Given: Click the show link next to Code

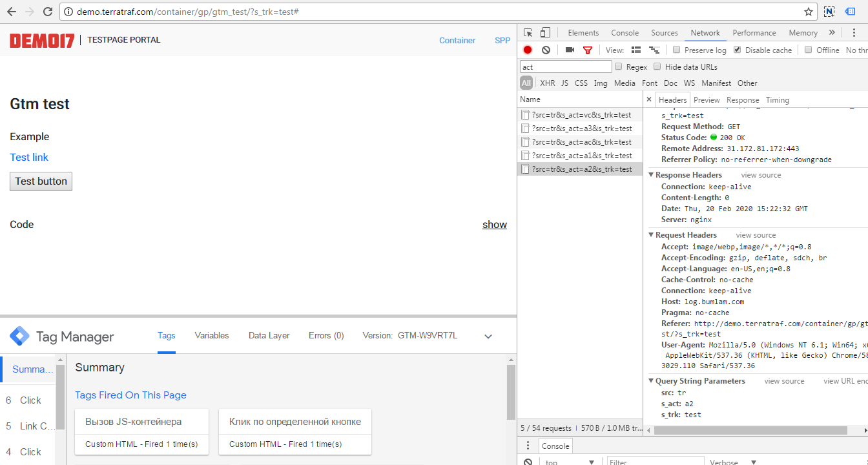Looking at the screenshot, I should [495, 225].
